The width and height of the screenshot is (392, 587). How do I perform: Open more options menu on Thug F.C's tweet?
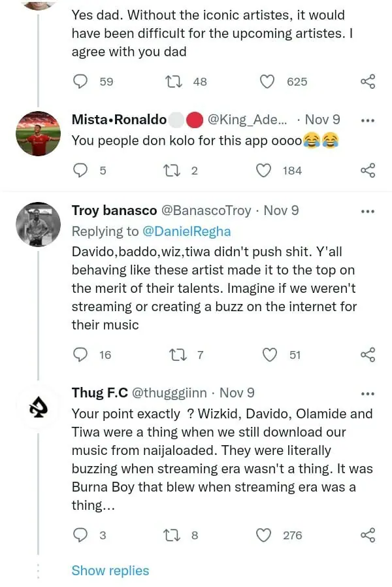(368, 394)
